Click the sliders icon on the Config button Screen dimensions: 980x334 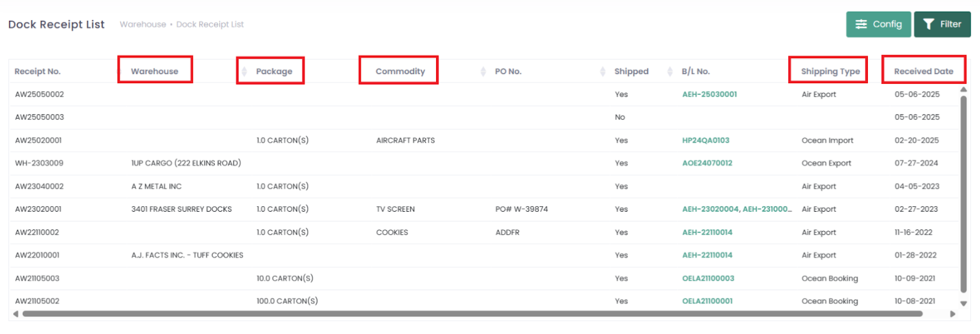861,24
